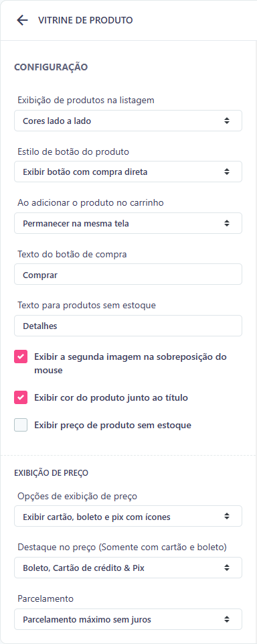Click the 'EXIBIÇÃO DE PREÇO' section heading
The width and height of the screenshot is (257, 644).
coord(52,472)
